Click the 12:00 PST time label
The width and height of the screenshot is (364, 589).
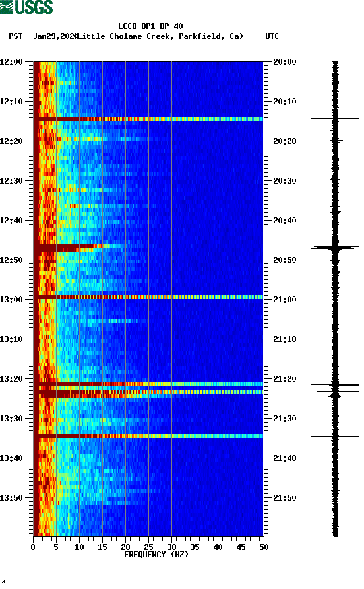point(11,62)
